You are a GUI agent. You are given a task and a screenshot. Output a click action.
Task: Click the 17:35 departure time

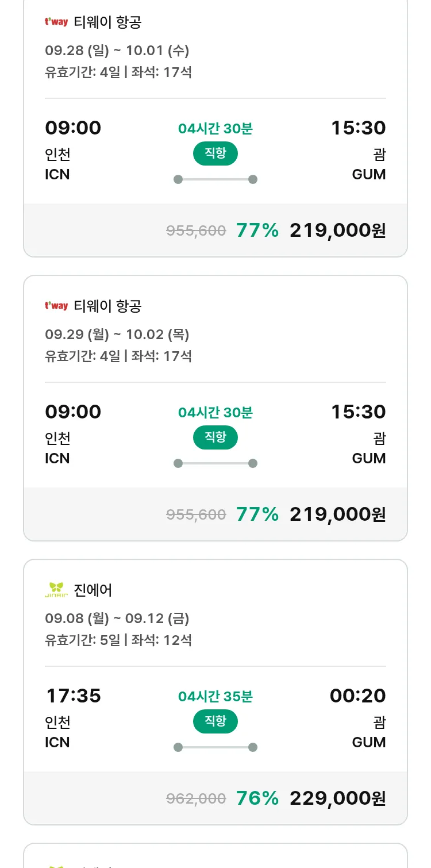coord(73,696)
